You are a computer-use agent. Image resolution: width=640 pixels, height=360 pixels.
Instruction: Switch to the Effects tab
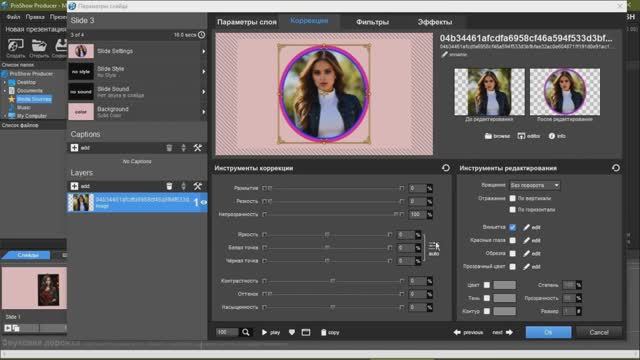click(435, 22)
